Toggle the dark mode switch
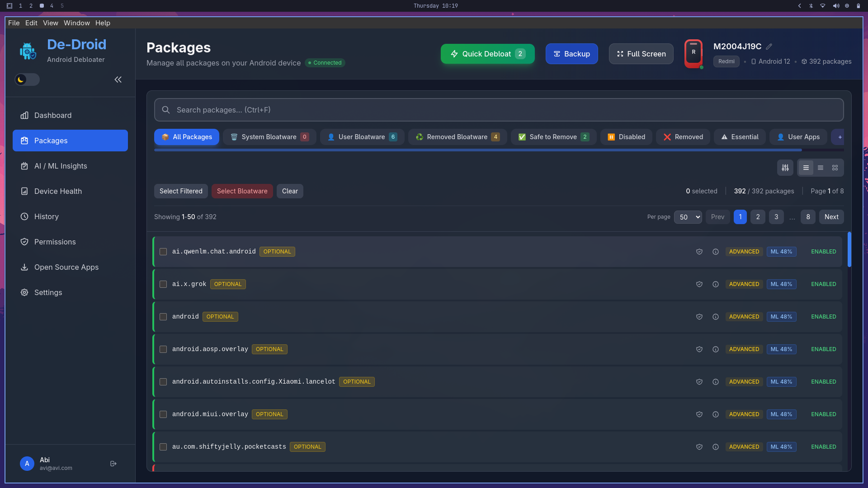The image size is (868, 488). tap(27, 80)
